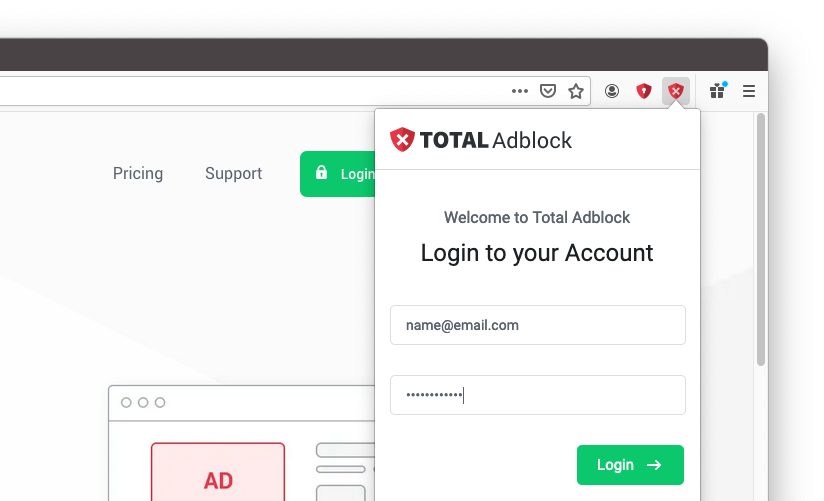Open the Firefox account profile icon
This screenshot has width=824, height=501.
[x=612, y=91]
